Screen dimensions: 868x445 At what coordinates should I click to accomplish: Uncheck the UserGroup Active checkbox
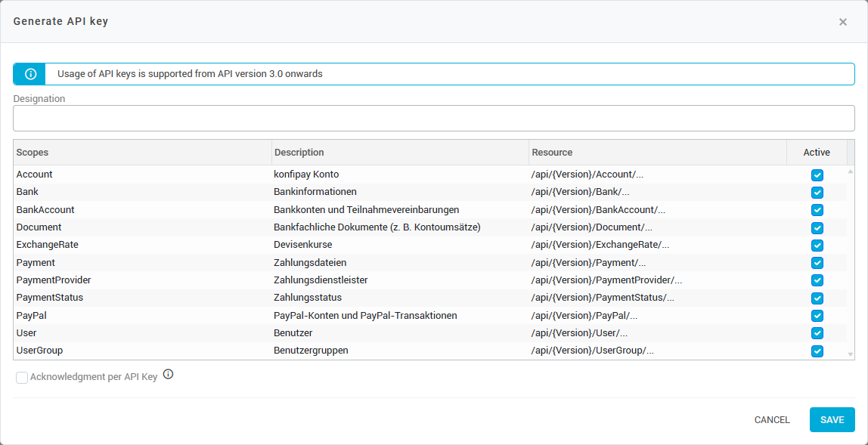[x=817, y=351]
